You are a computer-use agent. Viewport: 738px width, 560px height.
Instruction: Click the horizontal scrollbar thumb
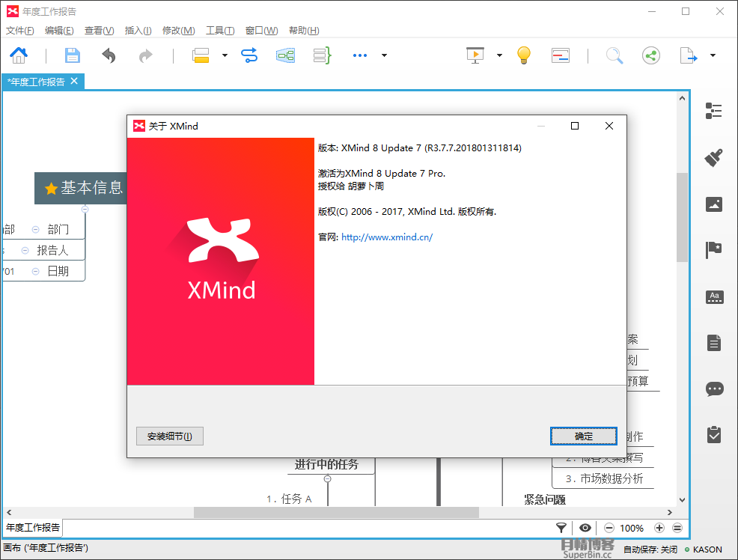coord(336,513)
